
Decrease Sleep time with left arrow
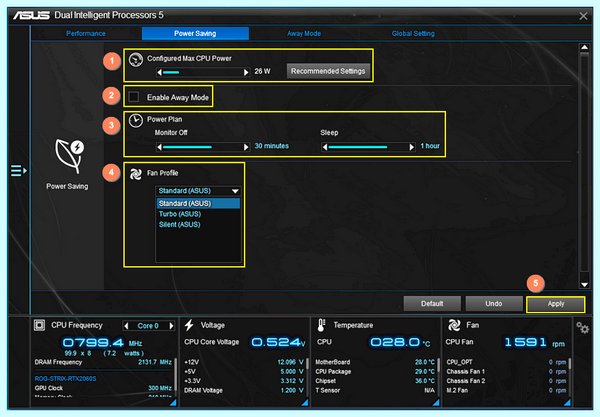point(324,147)
